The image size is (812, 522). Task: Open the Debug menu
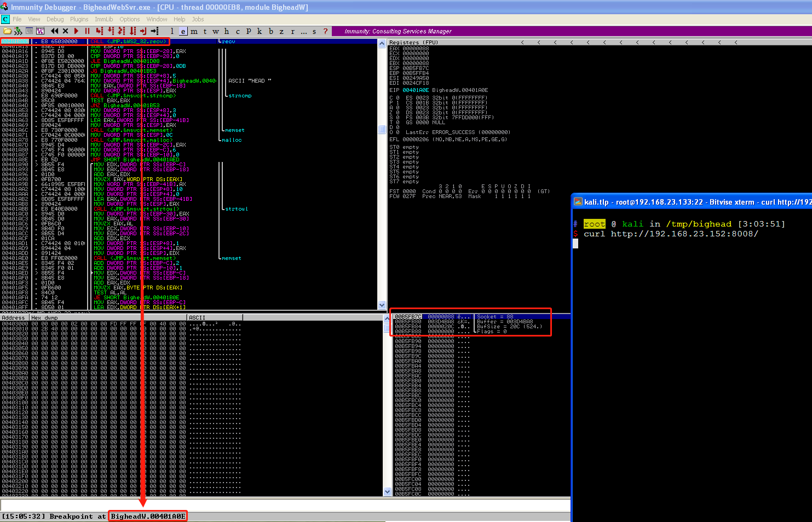pyautogui.click(x=55, y=19)
